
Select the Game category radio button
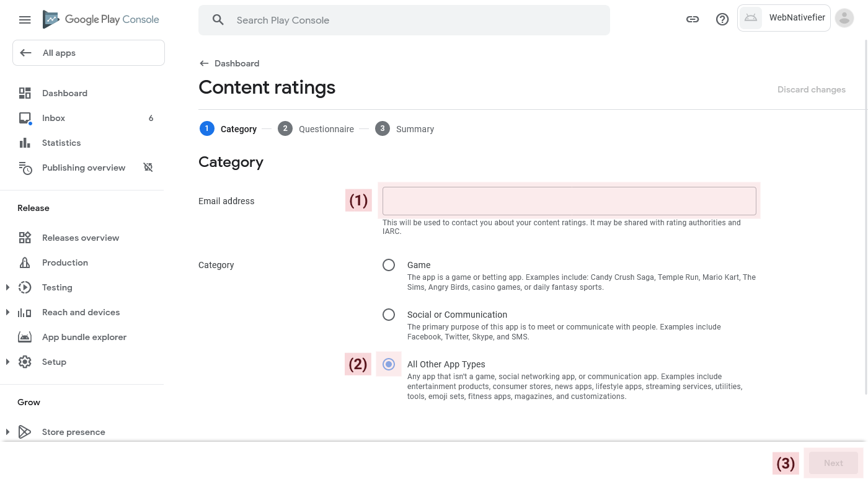pos(389,265)
